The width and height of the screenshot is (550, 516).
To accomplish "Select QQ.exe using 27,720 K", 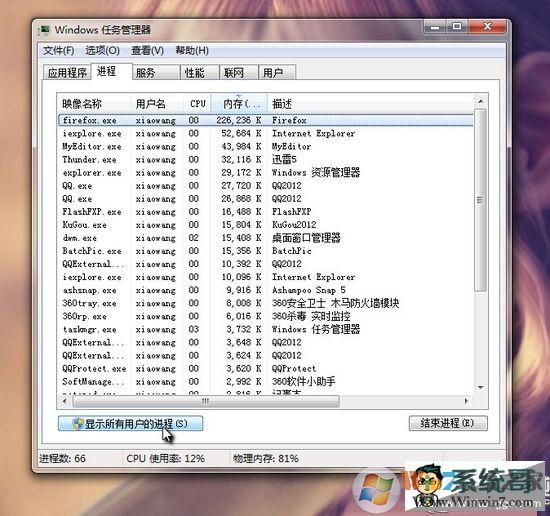I will 266,186.
